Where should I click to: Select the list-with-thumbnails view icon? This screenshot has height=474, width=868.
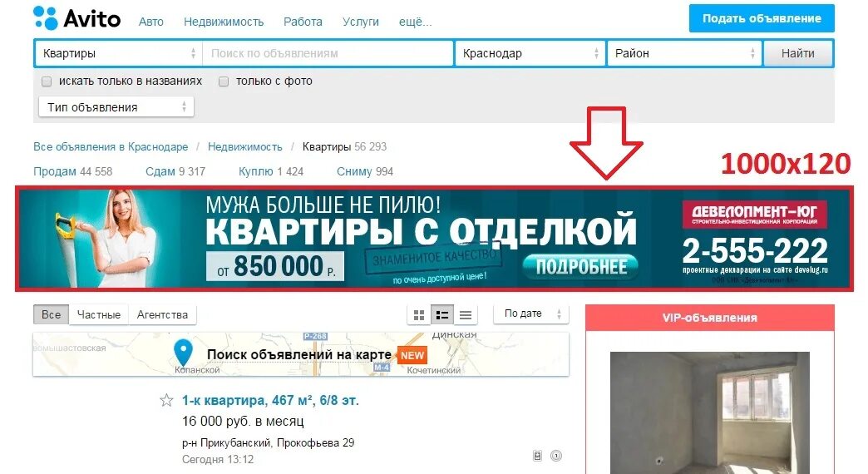(442, 315)
